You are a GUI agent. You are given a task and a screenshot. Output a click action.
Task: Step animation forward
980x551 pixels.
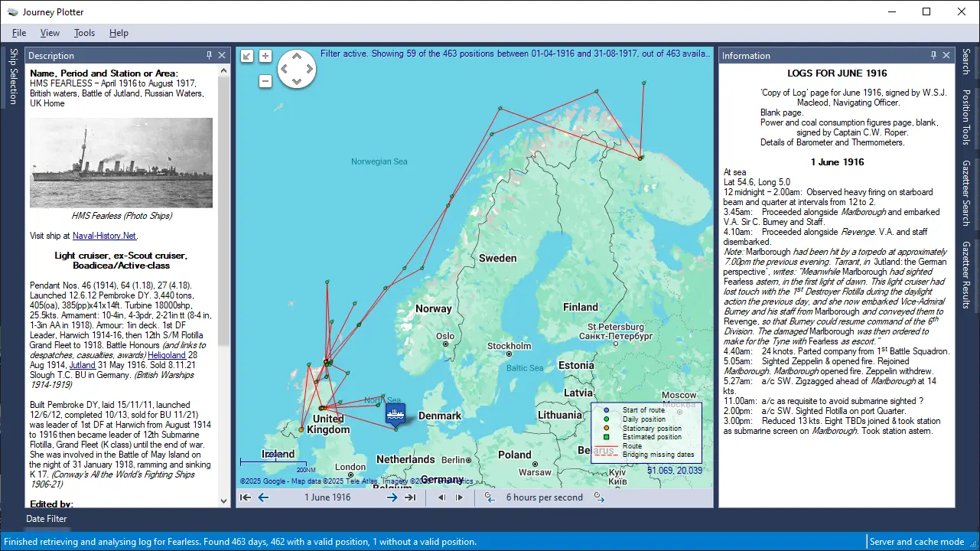coord(459,497)
